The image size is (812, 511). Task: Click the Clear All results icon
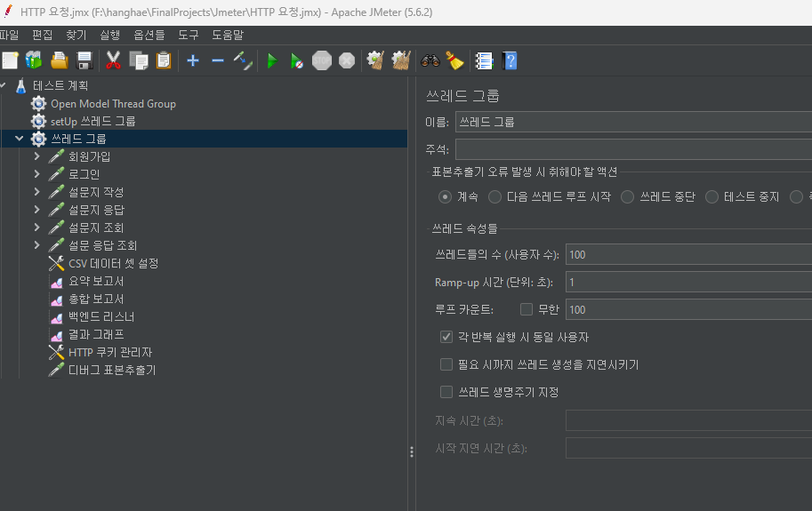(401, 60)
